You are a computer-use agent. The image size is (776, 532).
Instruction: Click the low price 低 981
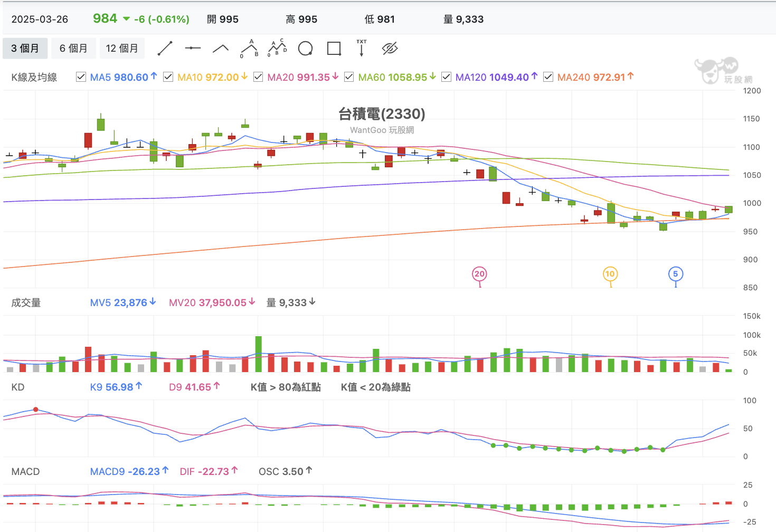click(x=380, y=20)
